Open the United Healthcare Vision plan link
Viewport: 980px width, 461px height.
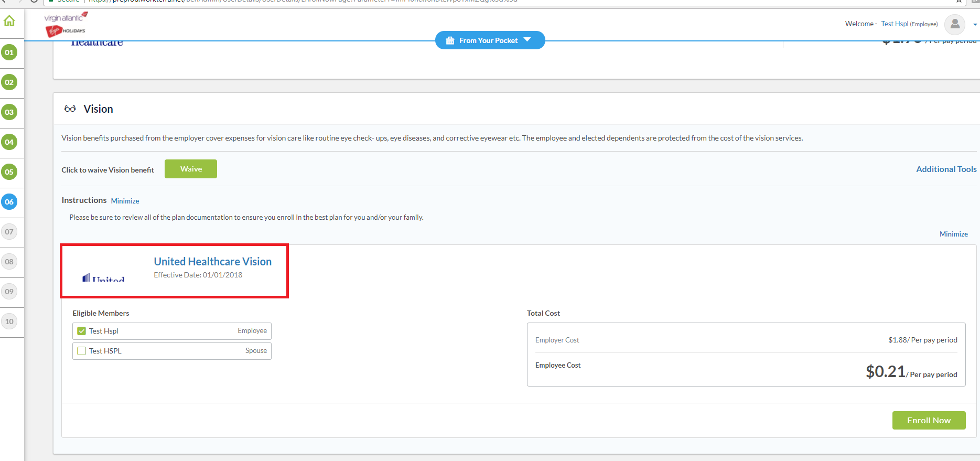[x=213, y=261]
